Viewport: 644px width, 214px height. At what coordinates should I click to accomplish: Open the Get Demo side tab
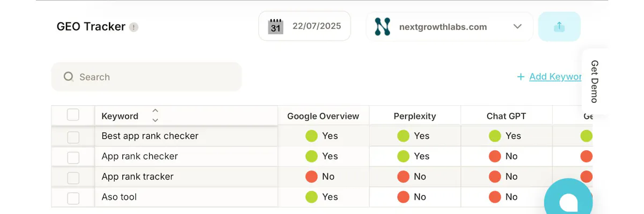(595, 82)
